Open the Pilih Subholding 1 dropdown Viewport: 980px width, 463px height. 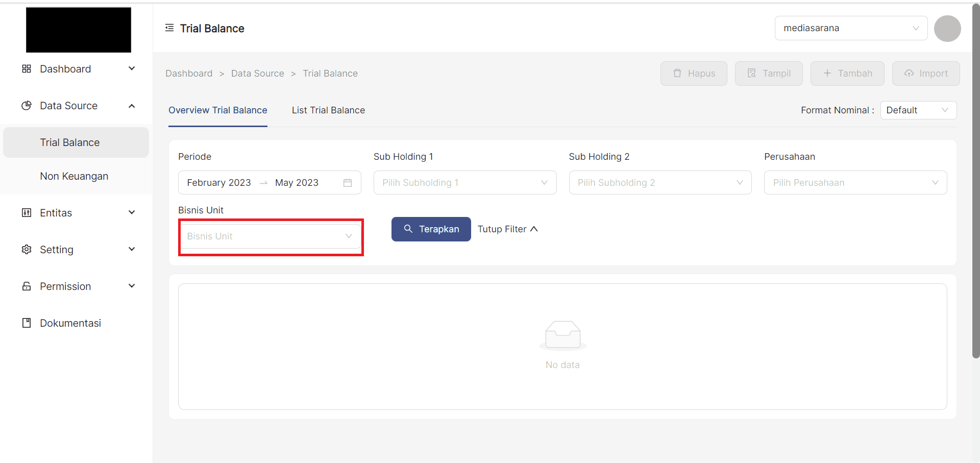(x=464, y=183)
